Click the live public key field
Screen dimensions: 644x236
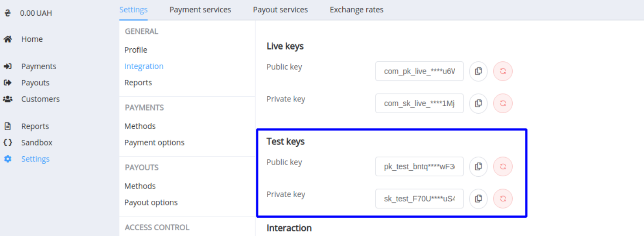(419, 71)
